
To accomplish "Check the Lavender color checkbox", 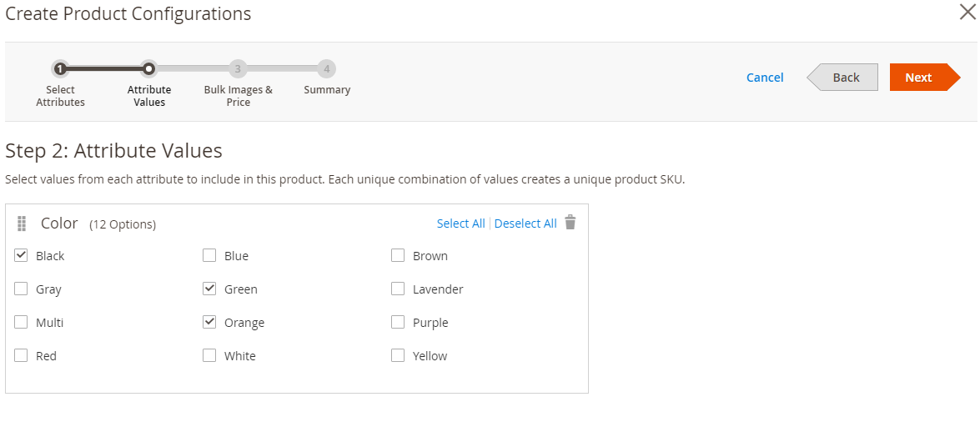I will [x=398, y=289].
